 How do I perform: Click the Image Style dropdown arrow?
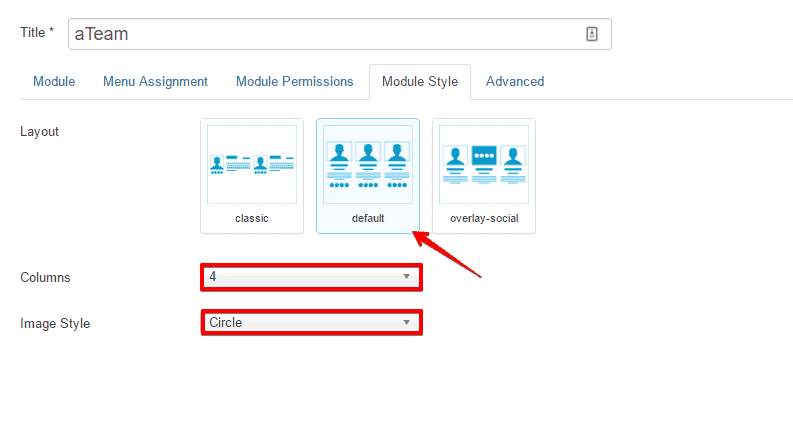pos(406,322)
